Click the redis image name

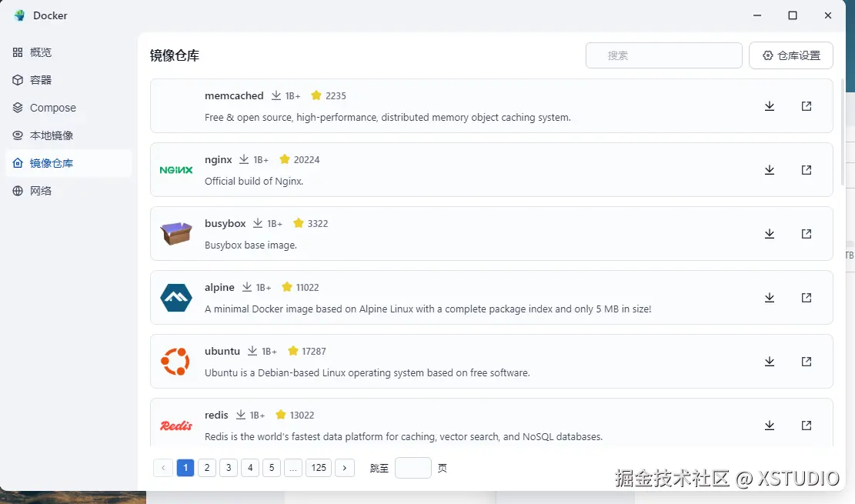coord(216,415)
